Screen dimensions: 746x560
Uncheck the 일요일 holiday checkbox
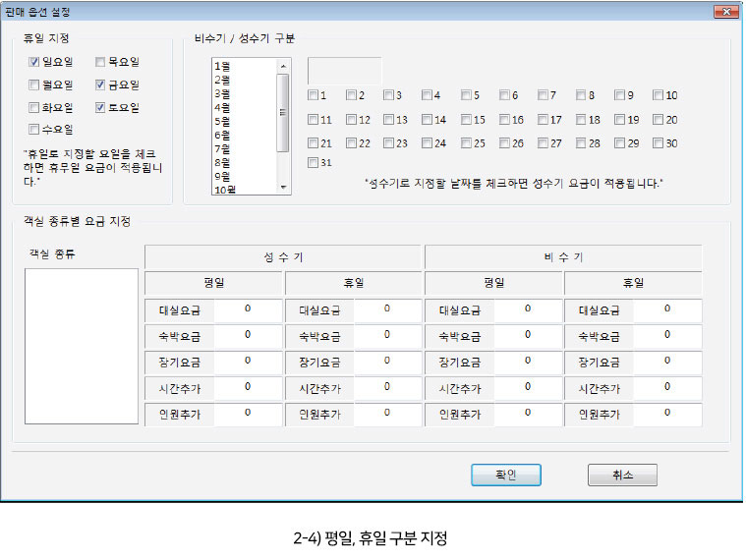coord(33,62)
